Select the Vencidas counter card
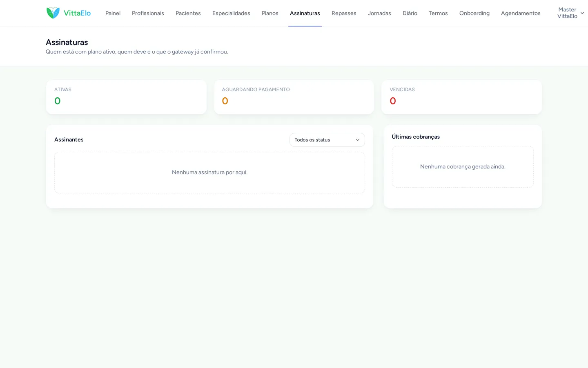The image size is (588, 368). 461,97
